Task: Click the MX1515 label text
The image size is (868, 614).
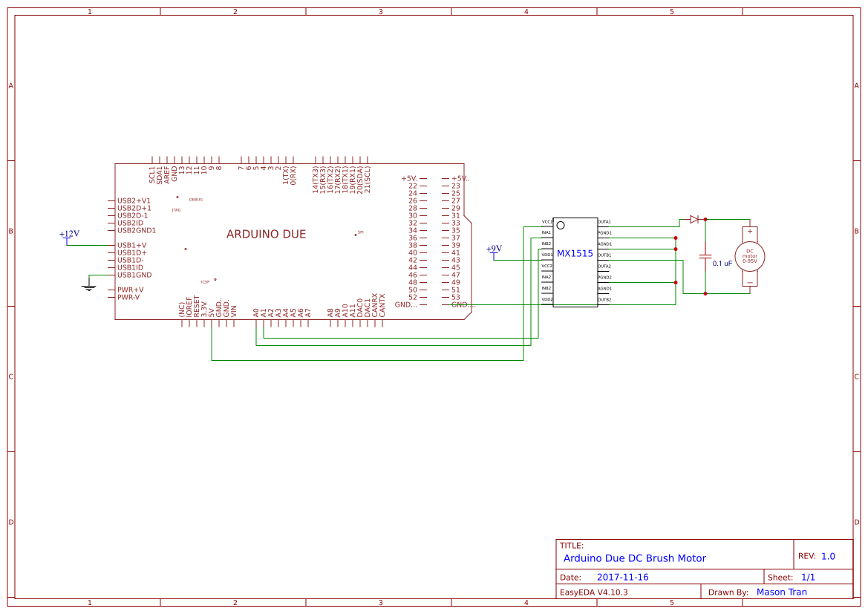Action: tap(575, 253)
